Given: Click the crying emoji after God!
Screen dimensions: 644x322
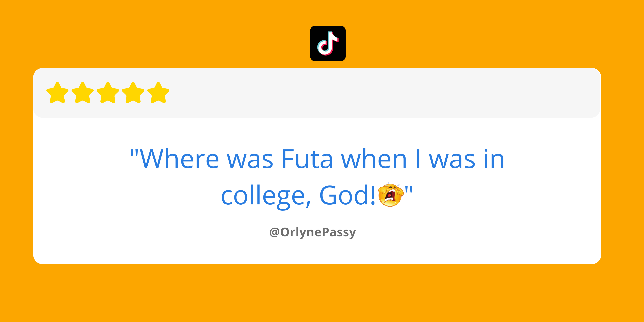Looking at the screenshot, I should (x=391, y=195).
